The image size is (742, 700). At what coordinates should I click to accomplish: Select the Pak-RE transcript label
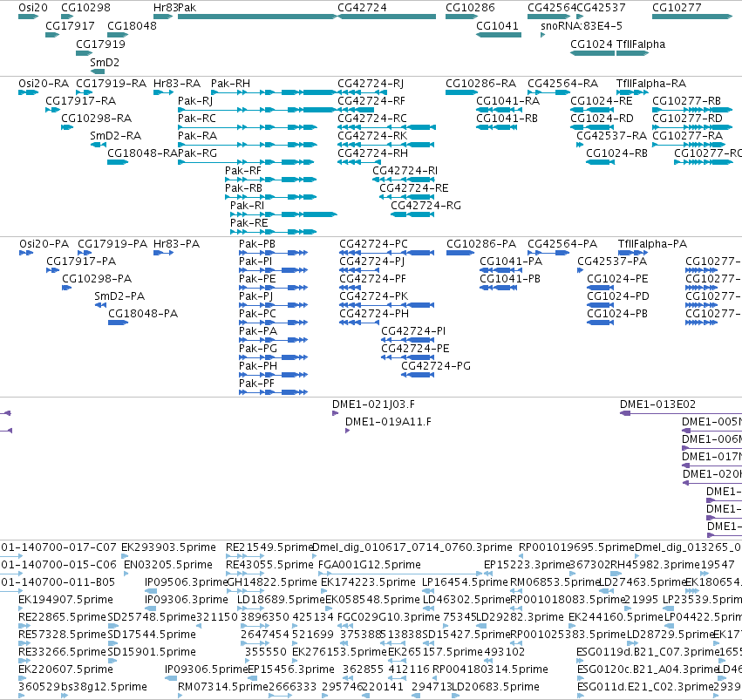tap(248, 223)
